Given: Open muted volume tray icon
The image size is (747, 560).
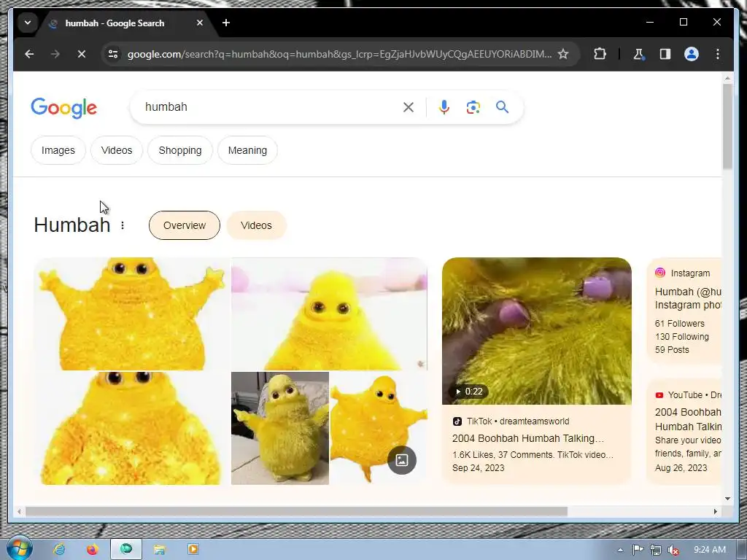Looking at the screenshot, I should [x=673, y=550].
